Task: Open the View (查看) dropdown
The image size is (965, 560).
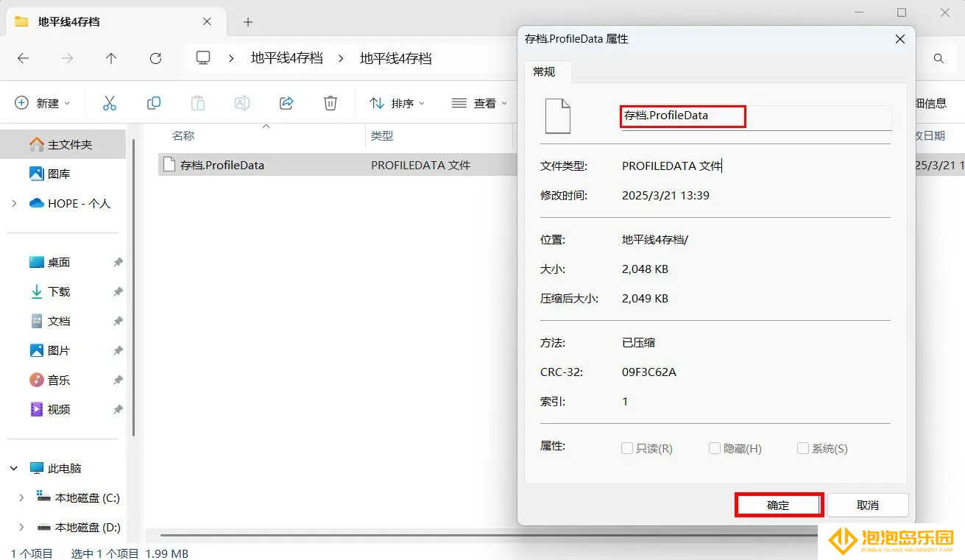Action: pyautogui.click(x=480, y=103)
